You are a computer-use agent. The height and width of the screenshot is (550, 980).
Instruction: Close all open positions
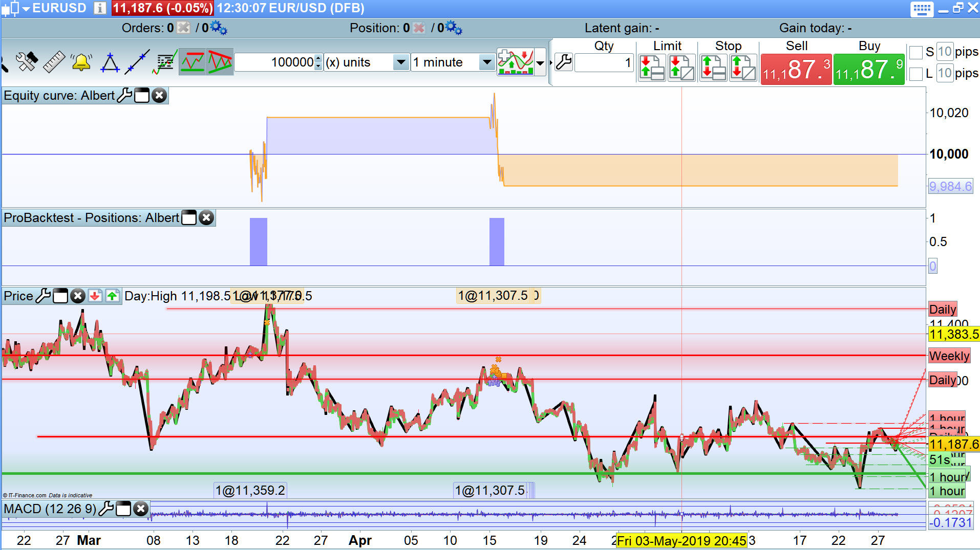[x=419, y=28]
